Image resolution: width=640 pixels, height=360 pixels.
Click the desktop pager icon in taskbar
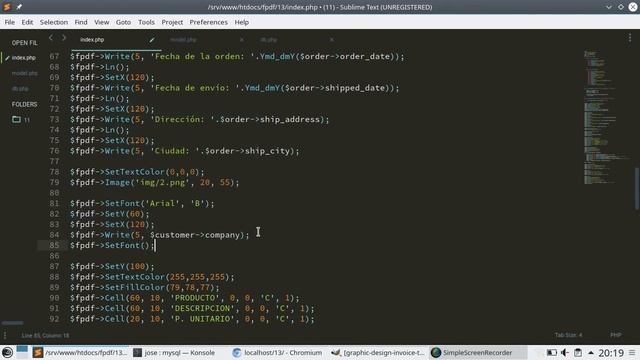point(22,352)
